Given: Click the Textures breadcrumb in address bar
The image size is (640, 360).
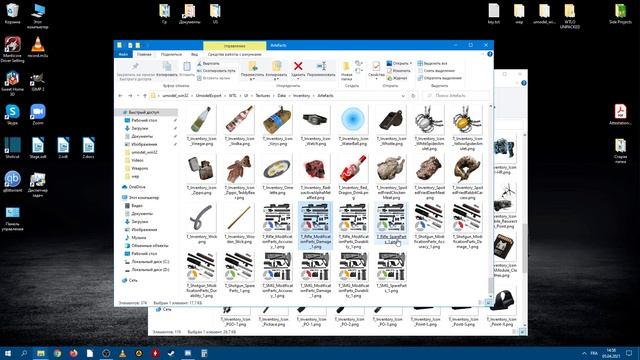Looking at the screenshot, I should (x=262, y=96).
